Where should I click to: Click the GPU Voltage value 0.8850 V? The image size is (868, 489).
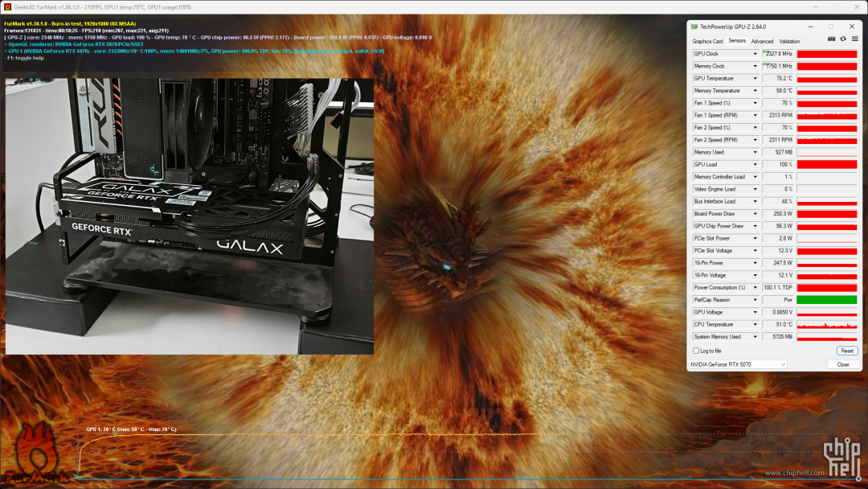point(778,312)
